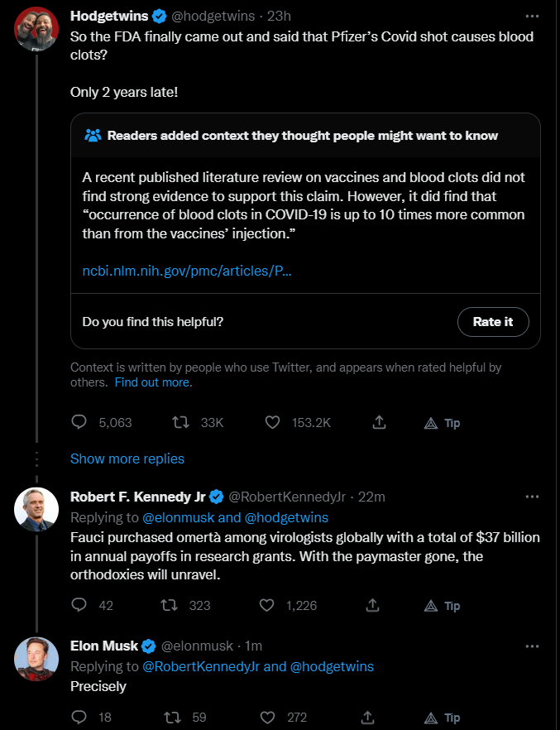
Task: Like the Hodgetwins tweet
Action: [x=273, y=422]
